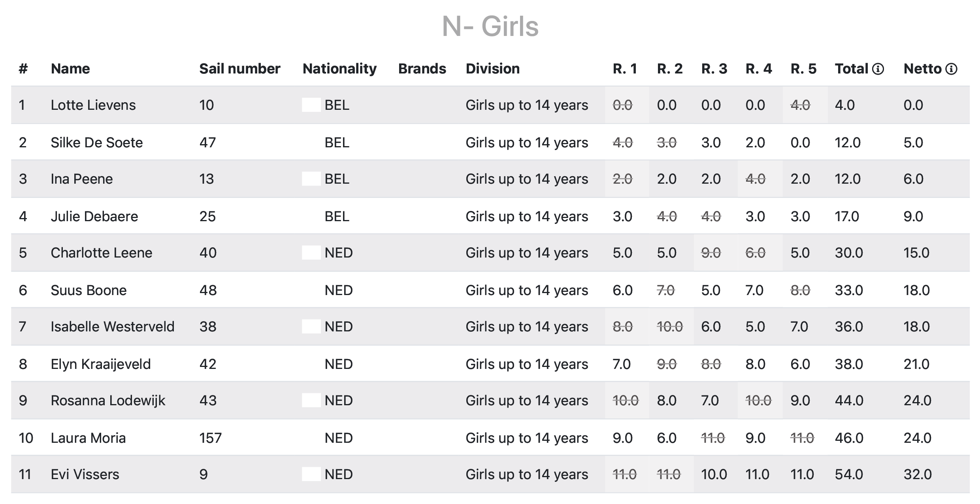Select the name Isabelle Westerveld
This screenshot has width=980, height=504.
pos(113,327)
